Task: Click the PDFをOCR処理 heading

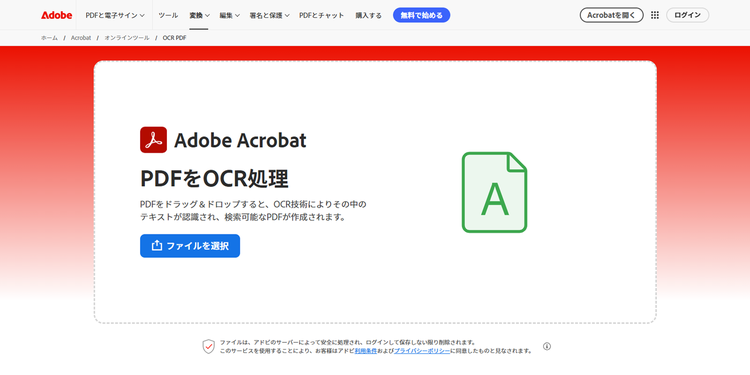Action: (x=214, y=179)
